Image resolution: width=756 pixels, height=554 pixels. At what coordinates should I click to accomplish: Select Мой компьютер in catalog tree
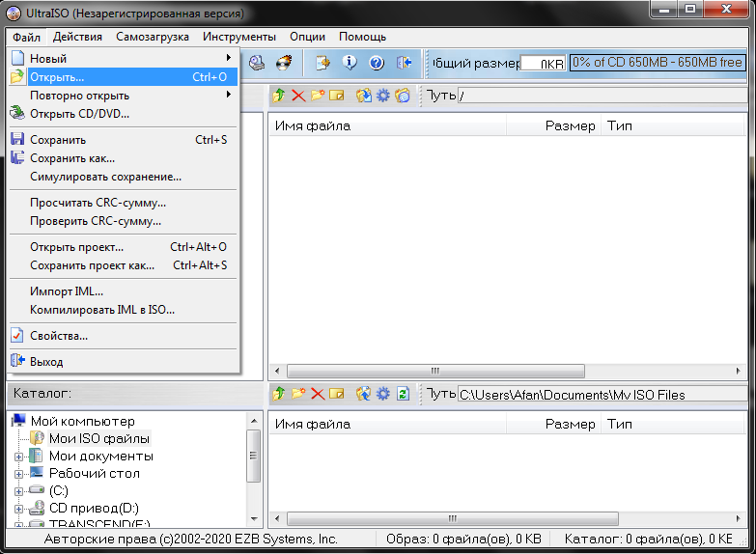pos(82,421)
